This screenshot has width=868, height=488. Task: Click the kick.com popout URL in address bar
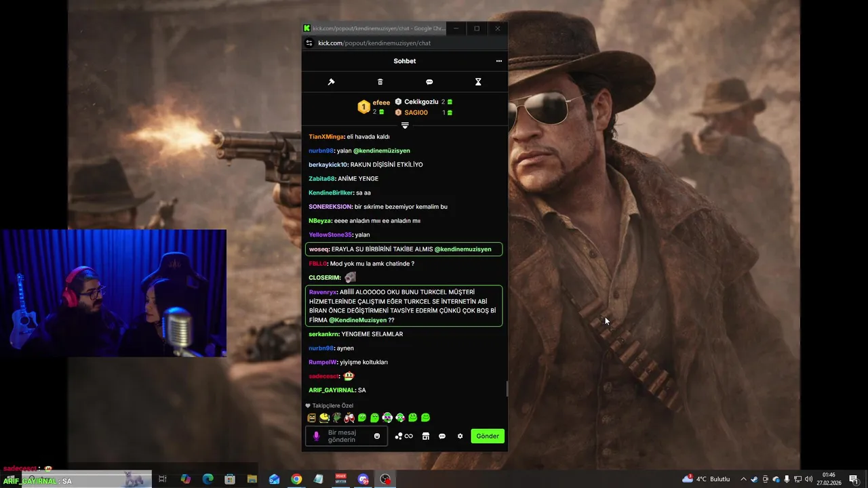(374, 43)
